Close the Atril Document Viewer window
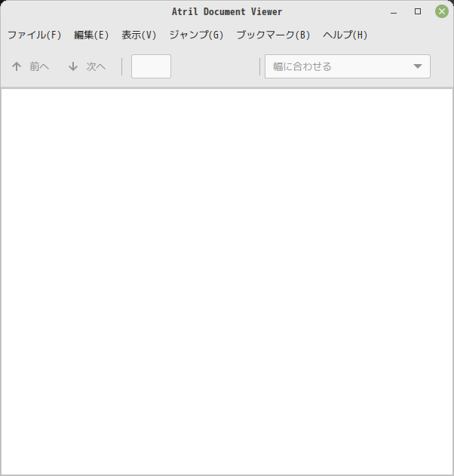 point(442,11)
